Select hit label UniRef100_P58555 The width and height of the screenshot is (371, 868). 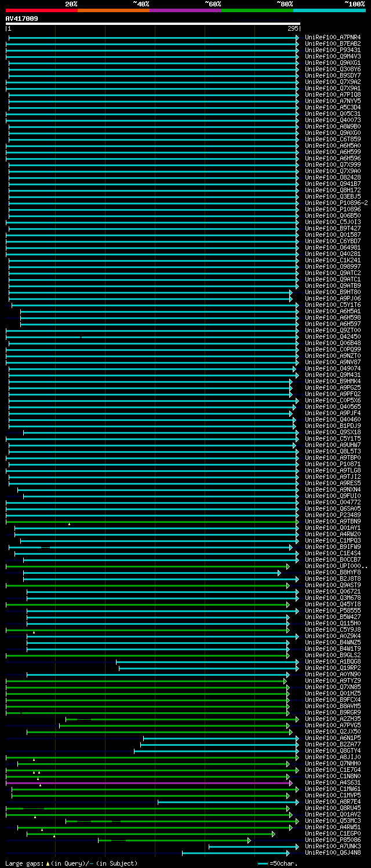click(x=333, y=610)
